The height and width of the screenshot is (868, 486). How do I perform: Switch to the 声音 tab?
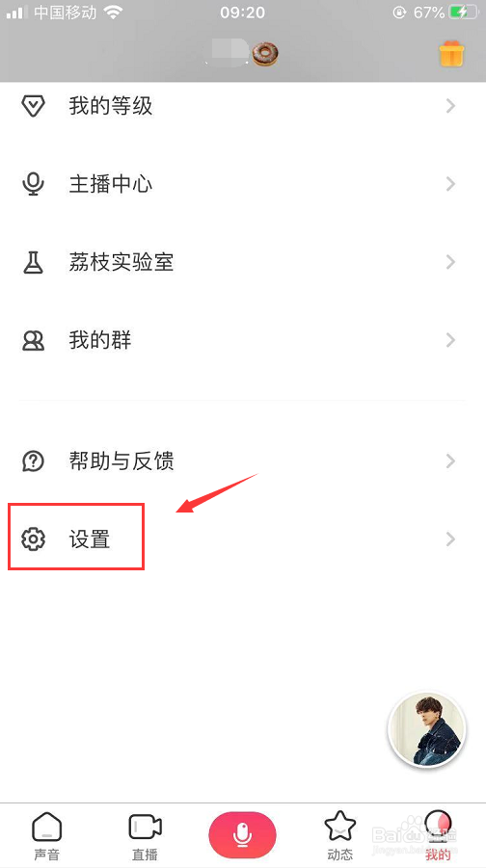[46, 836]
